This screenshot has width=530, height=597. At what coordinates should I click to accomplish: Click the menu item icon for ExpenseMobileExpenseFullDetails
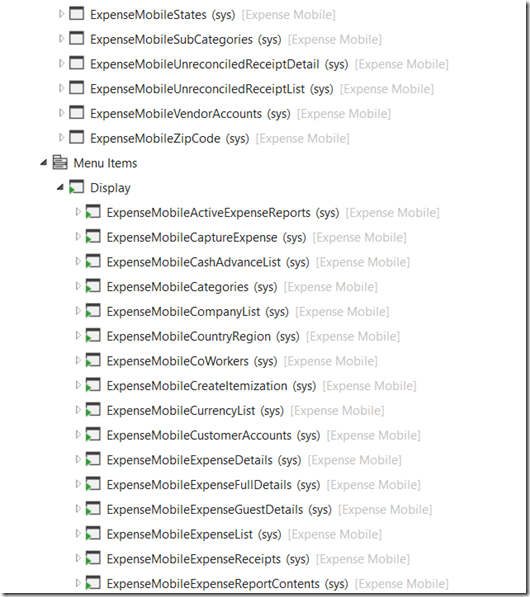93,484
